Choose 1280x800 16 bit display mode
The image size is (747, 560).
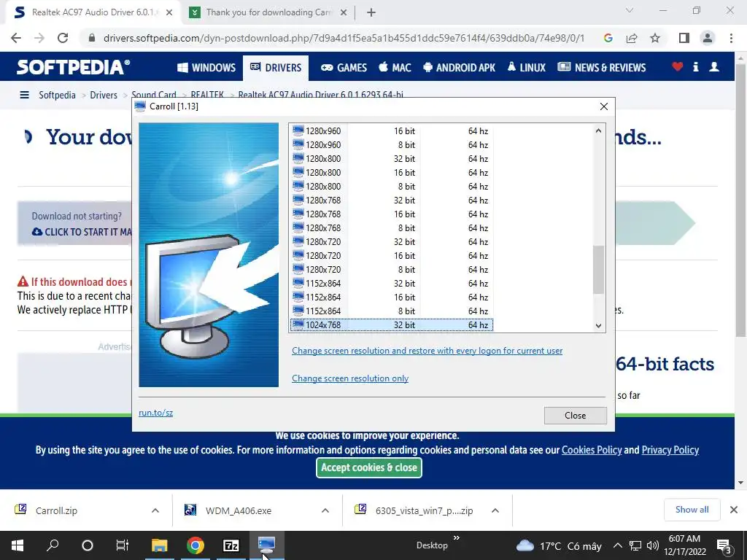click(x=392, y=172)
